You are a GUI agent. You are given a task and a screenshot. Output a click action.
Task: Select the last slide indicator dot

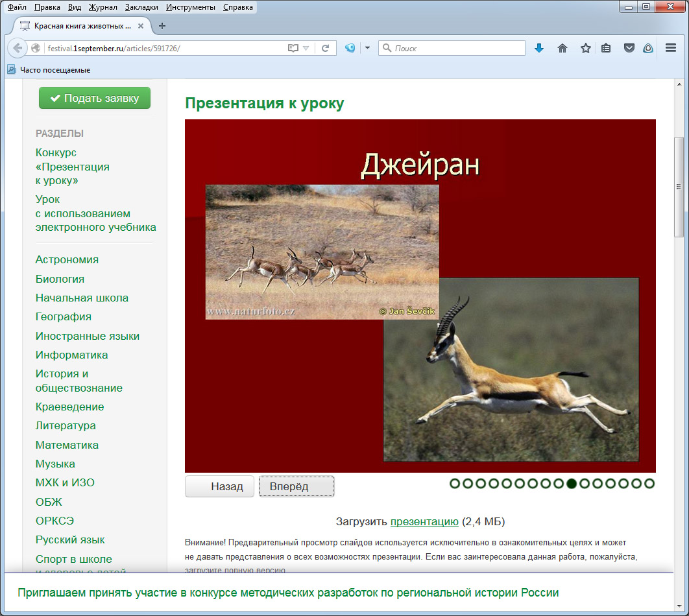[649, 483]
